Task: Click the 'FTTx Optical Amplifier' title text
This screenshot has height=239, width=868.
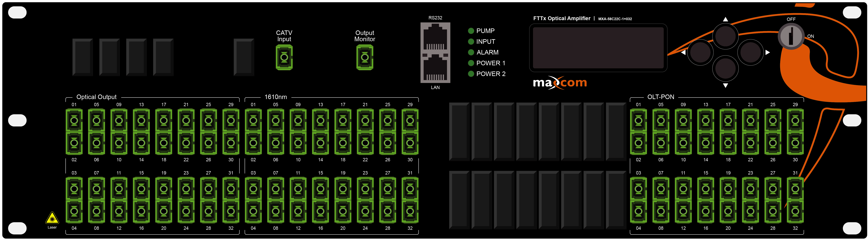Action: (x=562, y=18)
